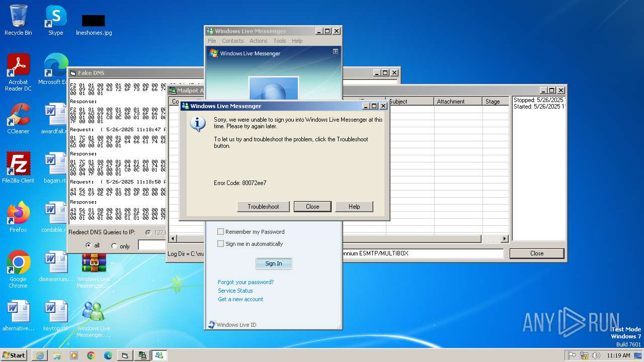The width and height of the screenshot is (644, 362).
Task: Select the 'all' radio in Fake DNS
Action: click(89, 246)
